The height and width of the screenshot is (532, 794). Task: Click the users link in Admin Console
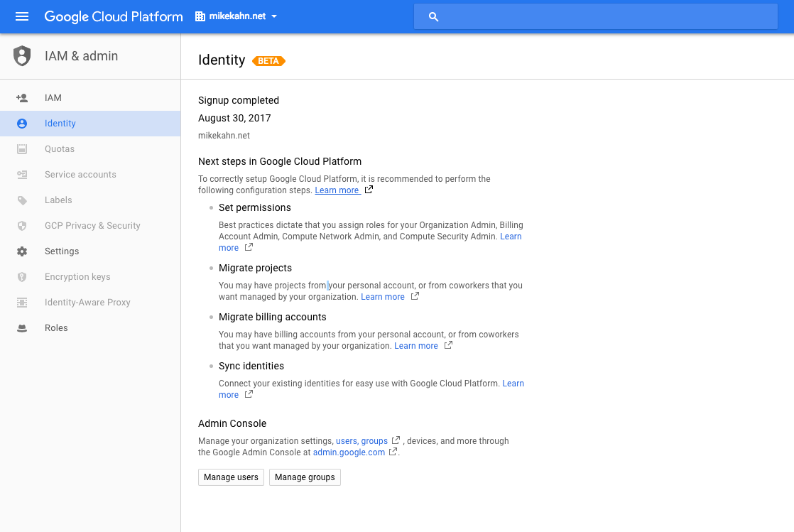click(347, 441)
